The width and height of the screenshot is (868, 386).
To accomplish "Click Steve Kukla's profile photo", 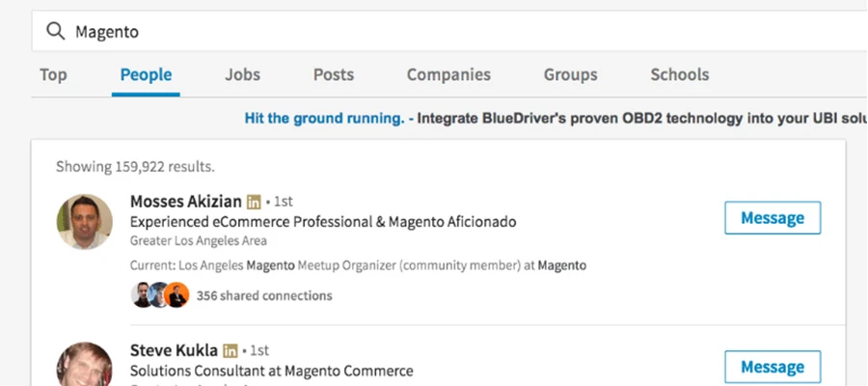I will (x=84, y=367).
